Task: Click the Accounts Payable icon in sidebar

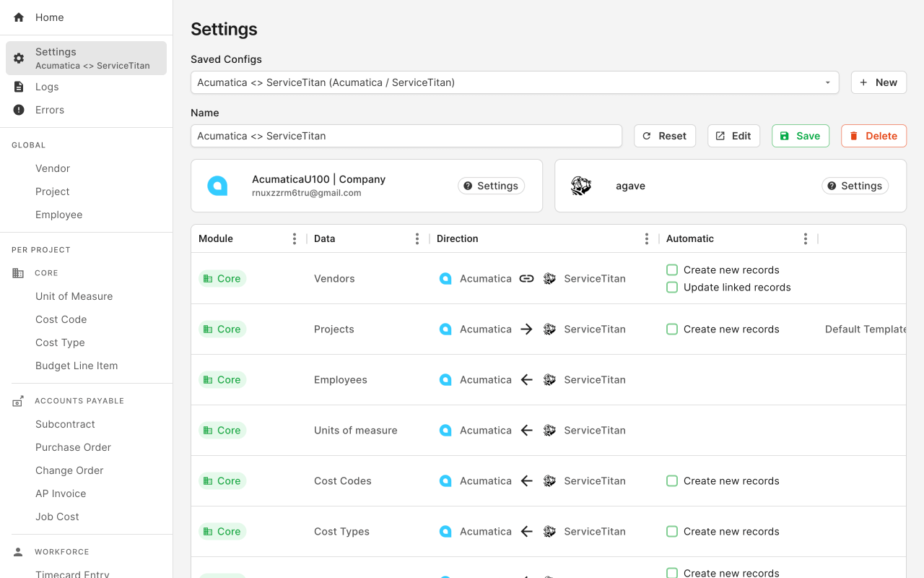Action: [18, 401]
